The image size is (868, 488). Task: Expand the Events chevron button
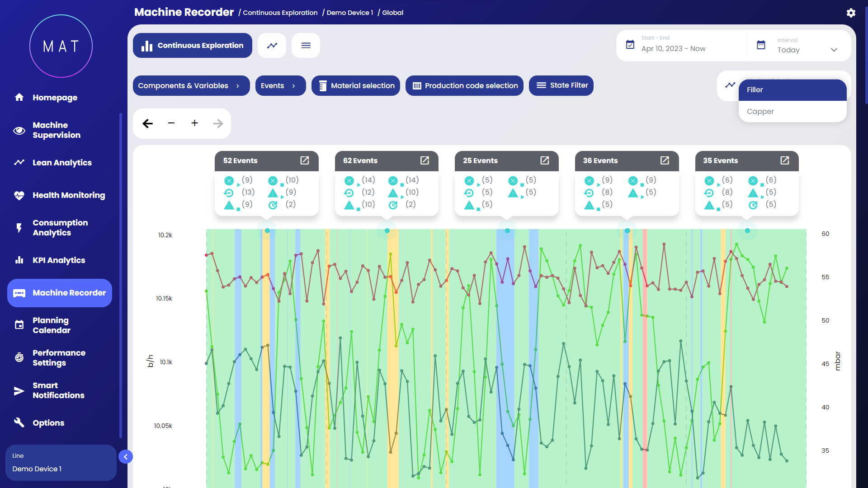click(x=280, y=85)
